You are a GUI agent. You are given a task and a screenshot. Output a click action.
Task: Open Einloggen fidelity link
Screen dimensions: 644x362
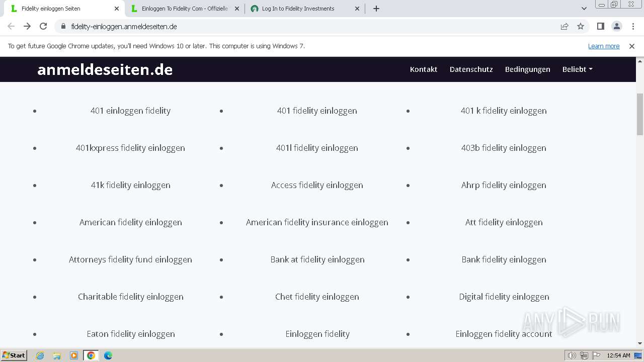(x=317, y=334)
